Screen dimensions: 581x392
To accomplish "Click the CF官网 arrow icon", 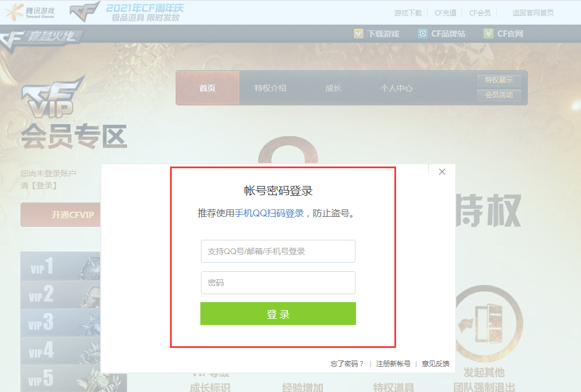I will (488, 34).
